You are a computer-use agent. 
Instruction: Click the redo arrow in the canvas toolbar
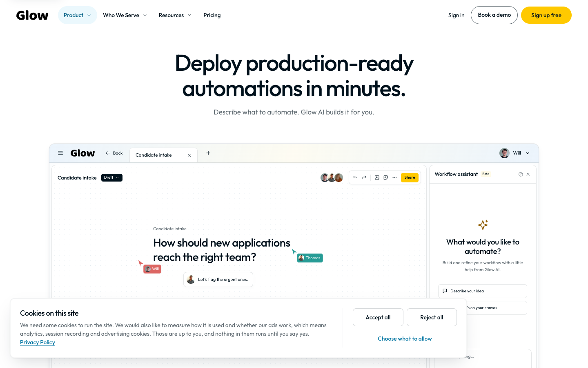364,177
